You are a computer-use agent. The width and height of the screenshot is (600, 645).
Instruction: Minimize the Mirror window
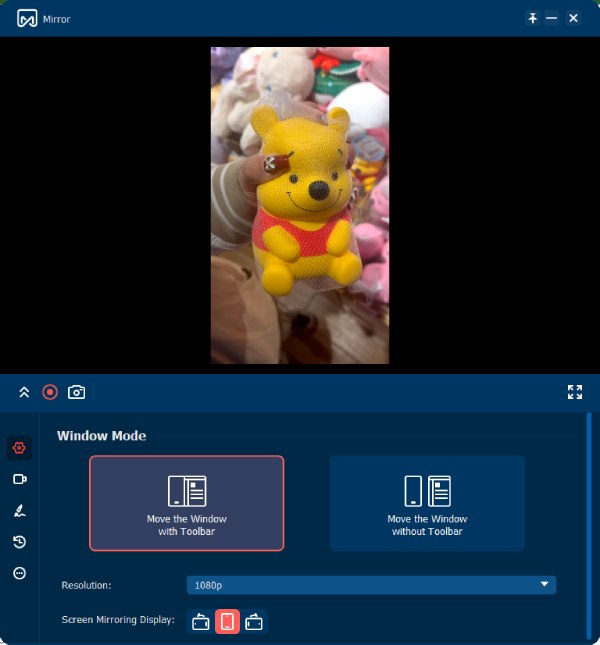(x=551, y=18)
